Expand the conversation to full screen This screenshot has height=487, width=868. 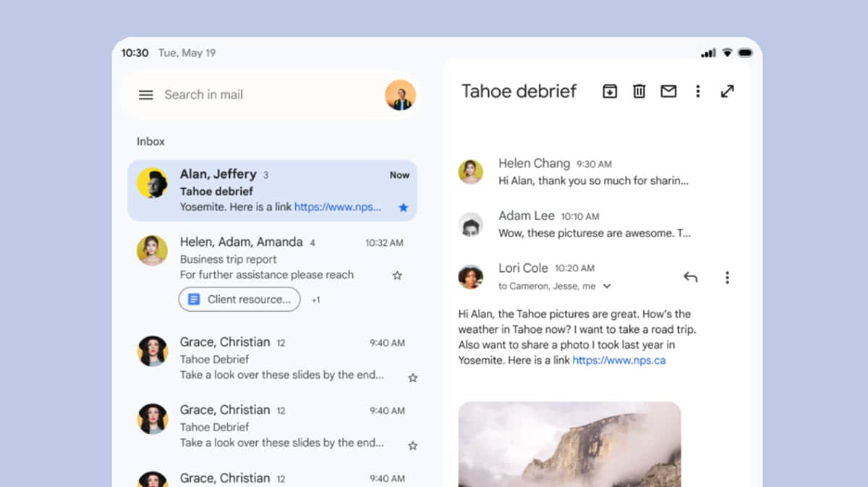click(728, 91)
